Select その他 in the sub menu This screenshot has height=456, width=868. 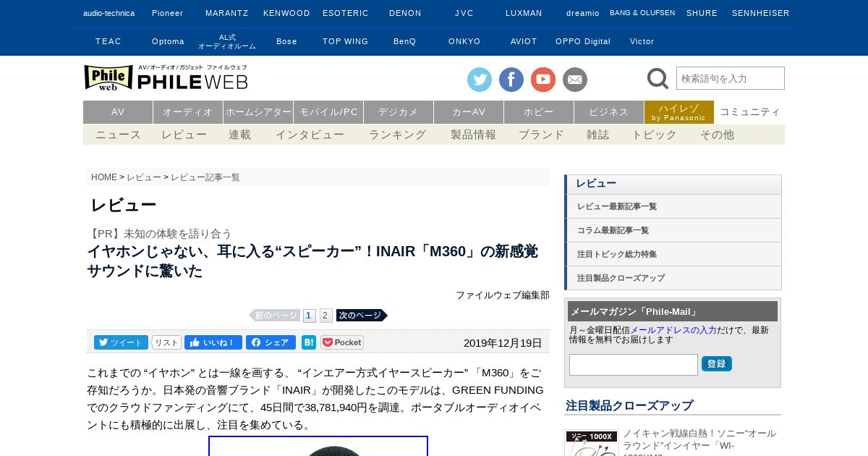point(718,135)
